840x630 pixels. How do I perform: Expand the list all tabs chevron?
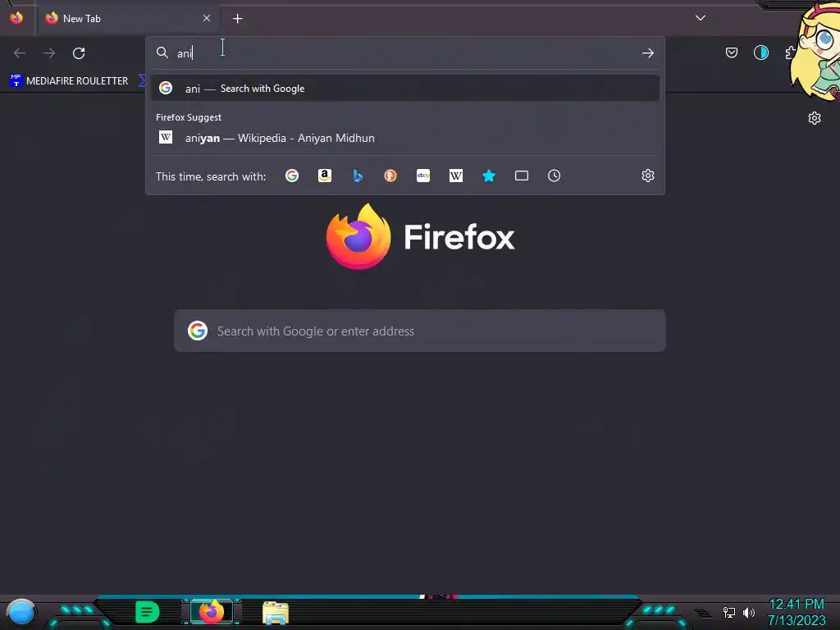point(701,18)
